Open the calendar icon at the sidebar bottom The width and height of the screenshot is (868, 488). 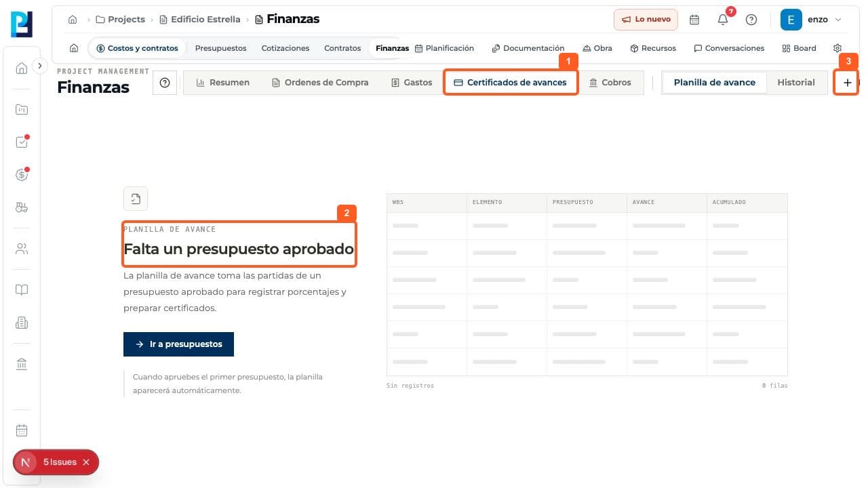[22, 430]
